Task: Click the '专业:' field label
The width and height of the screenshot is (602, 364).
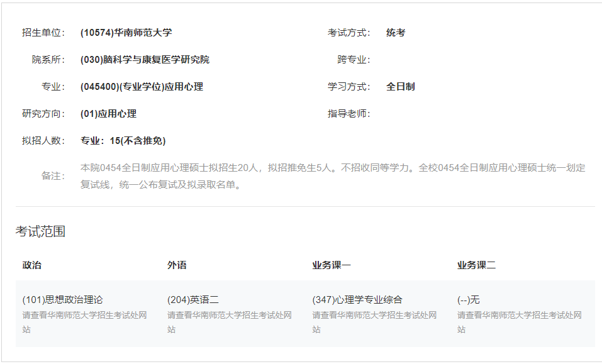Action: tap(53, 87)
